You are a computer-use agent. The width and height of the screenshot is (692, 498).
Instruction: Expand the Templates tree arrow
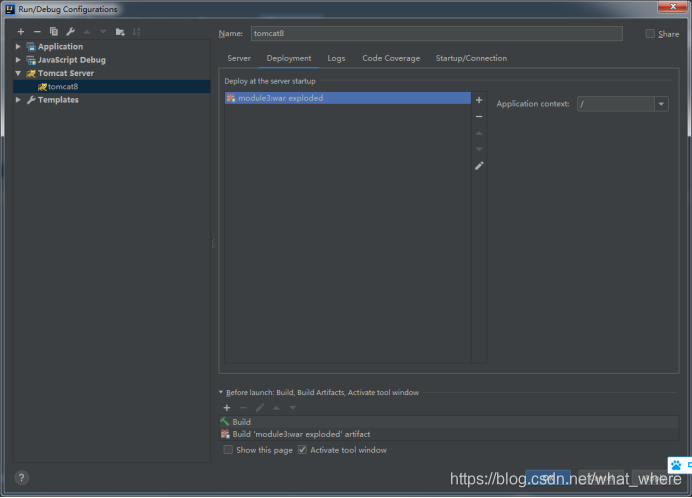(x=18, y=100)
